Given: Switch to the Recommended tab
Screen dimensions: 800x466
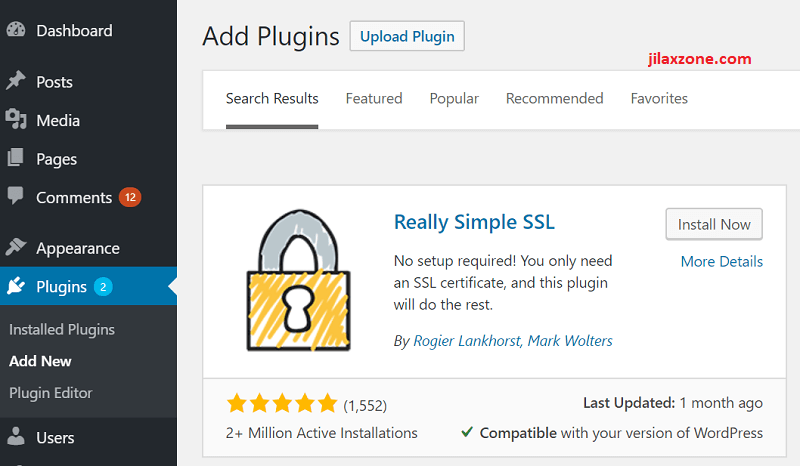Looking at the screenshot, I should coord(555,99).
